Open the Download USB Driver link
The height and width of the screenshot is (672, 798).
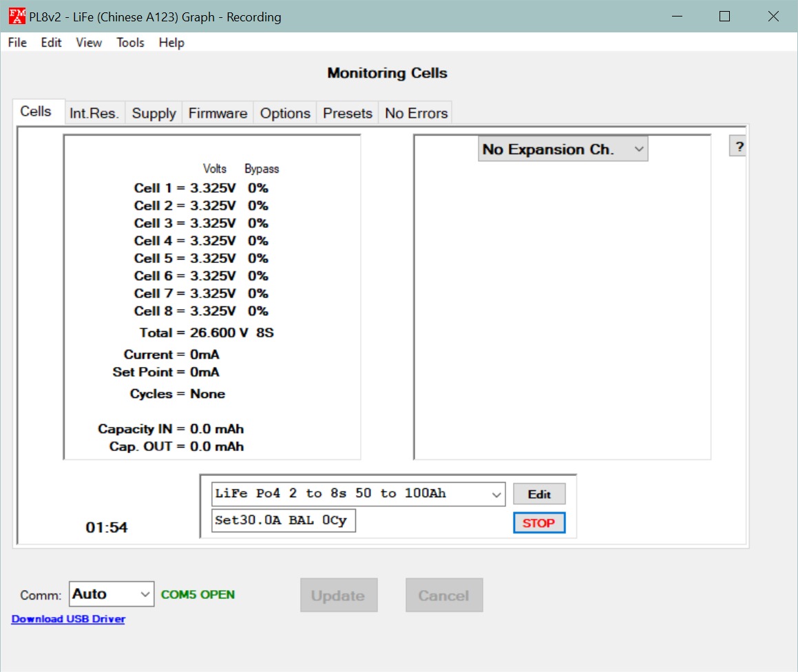tap(68, 619)
